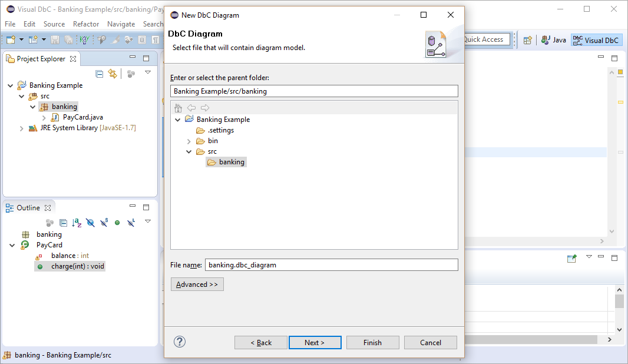Click the Next > button
The image size is (628, 364).
[x=315, y=342]
